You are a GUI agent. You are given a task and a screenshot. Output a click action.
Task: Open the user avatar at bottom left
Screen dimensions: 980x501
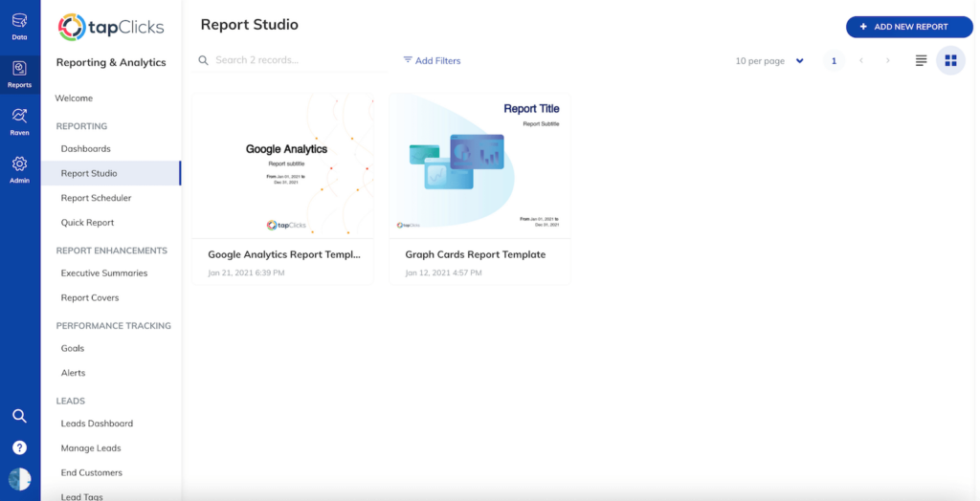[x=19, y=479]
